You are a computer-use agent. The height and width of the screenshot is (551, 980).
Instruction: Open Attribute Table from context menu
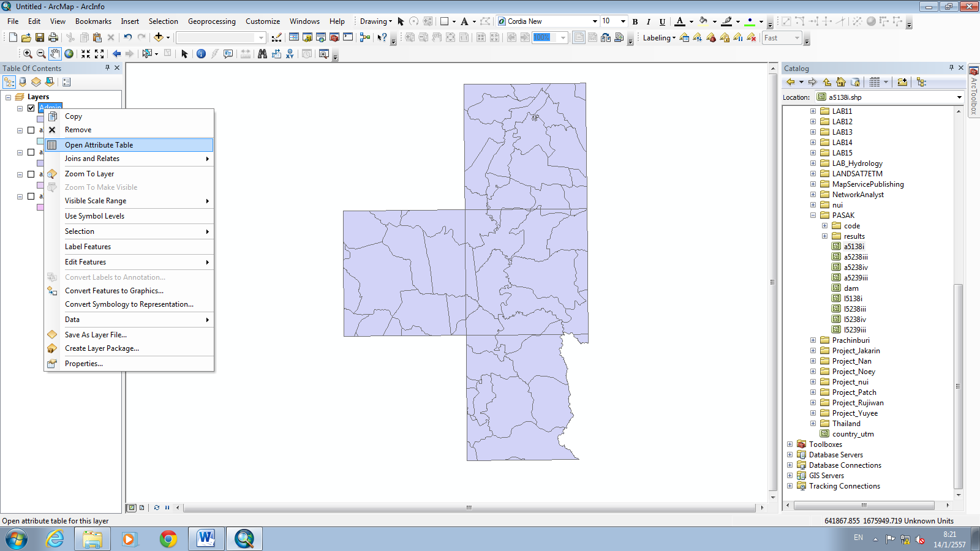point(129,145)
